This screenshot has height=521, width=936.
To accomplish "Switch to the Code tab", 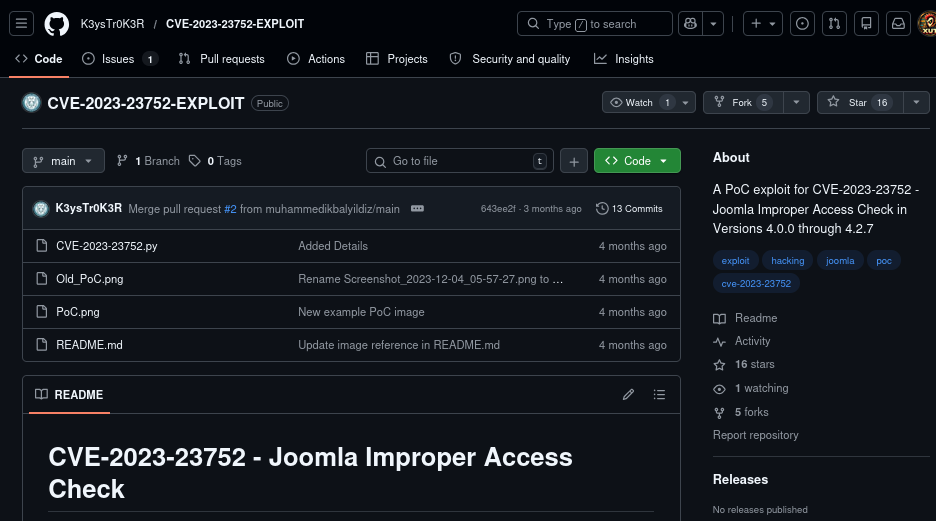I will [x=39, y=58].
